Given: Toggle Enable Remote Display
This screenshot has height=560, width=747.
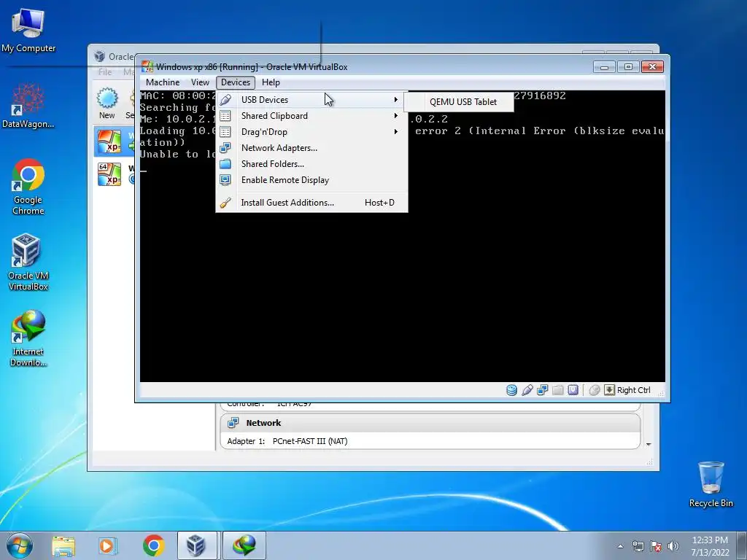Looking at the screenshot, I should (x=311, y=180).
